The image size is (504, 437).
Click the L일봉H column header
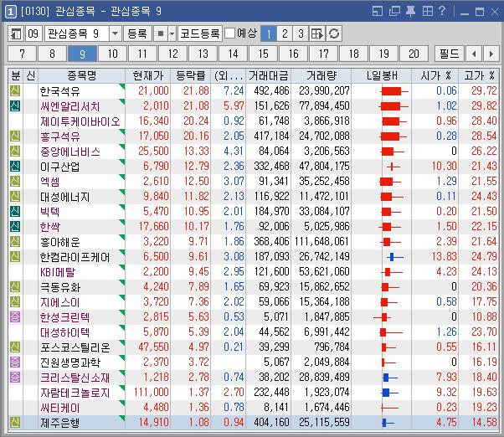382,76
